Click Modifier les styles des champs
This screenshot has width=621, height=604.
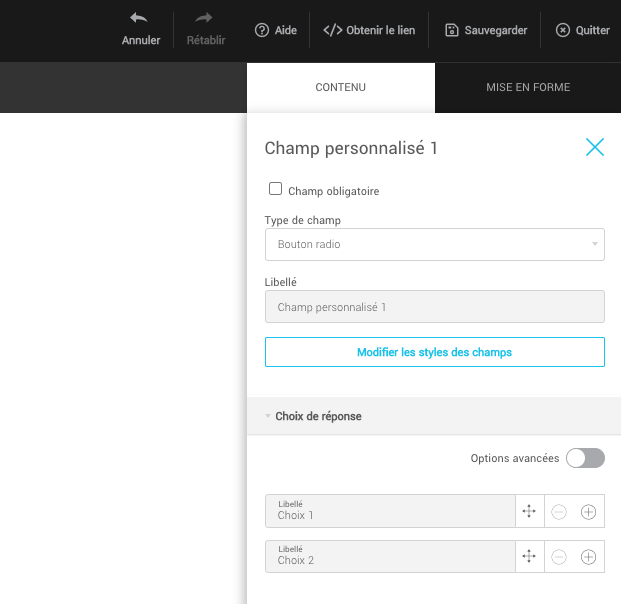(x=434, y=352)
